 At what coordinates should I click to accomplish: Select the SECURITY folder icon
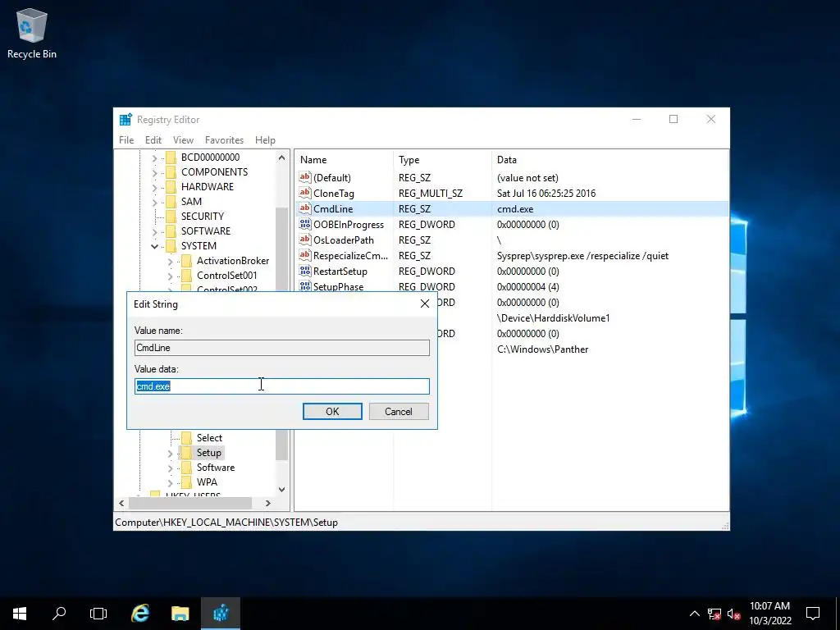171,216
